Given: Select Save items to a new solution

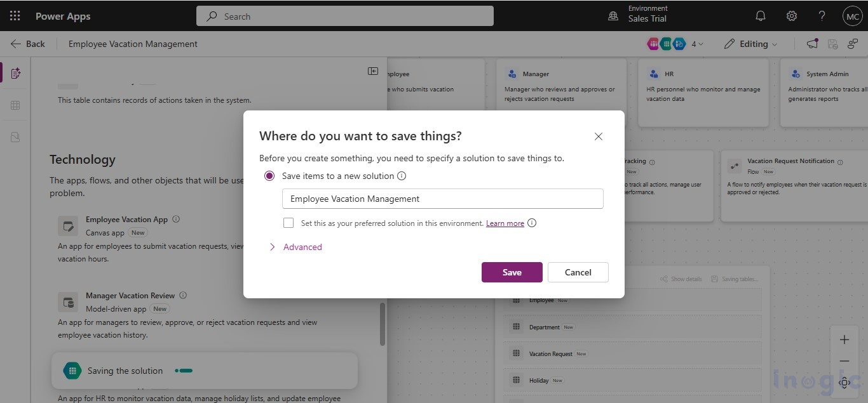Looking at the screenshot, I should pyautogui.click(x=269, y=176).
